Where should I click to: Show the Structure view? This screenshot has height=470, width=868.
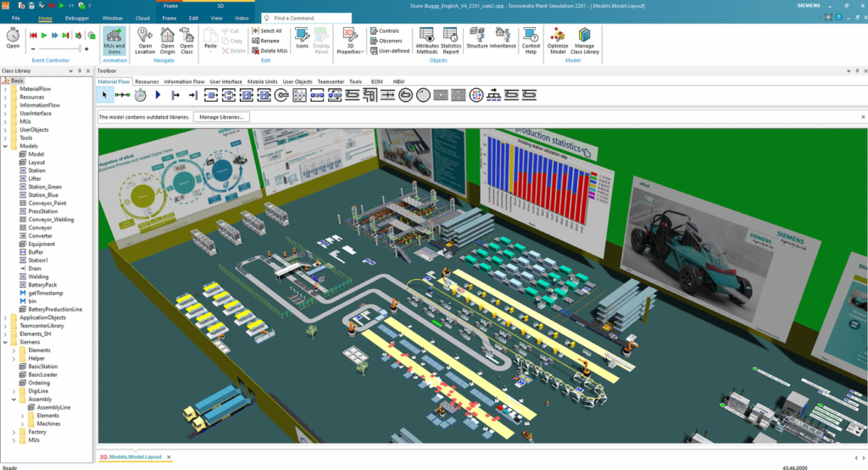pyautogui.click(x=476, y=38)
